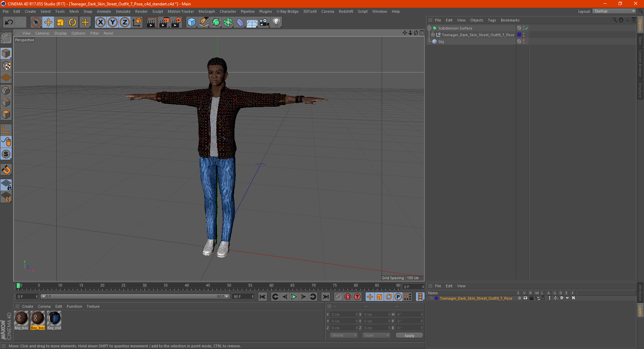
Task: Open the MoGraph menu
Action: 207,11
